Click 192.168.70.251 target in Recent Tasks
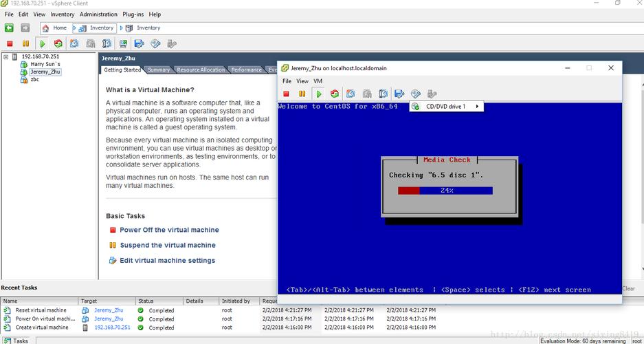The width and height of the screenshot is (644, 344). tap(112, 327)
